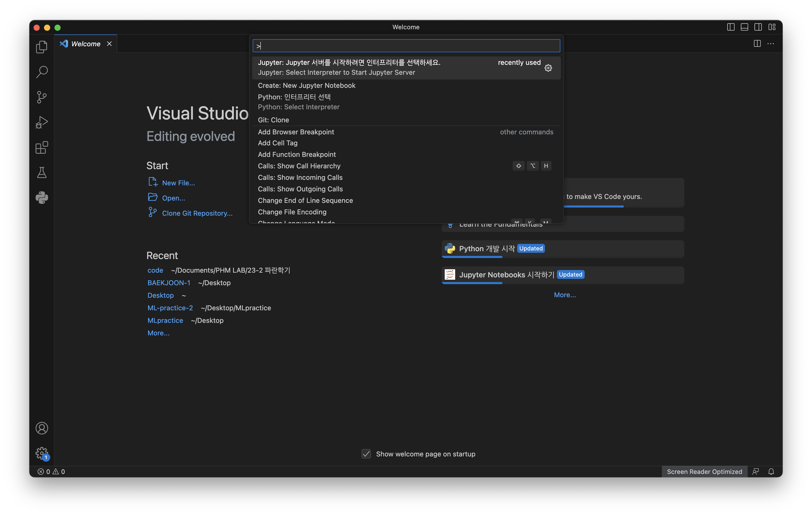Open the Testing flask icon
812x516 pixels.
coord(42,173)
